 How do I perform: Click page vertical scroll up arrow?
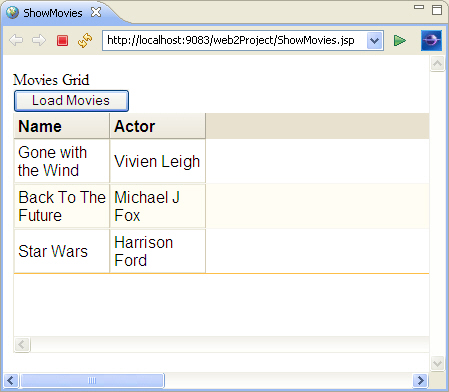click(437, 63)
